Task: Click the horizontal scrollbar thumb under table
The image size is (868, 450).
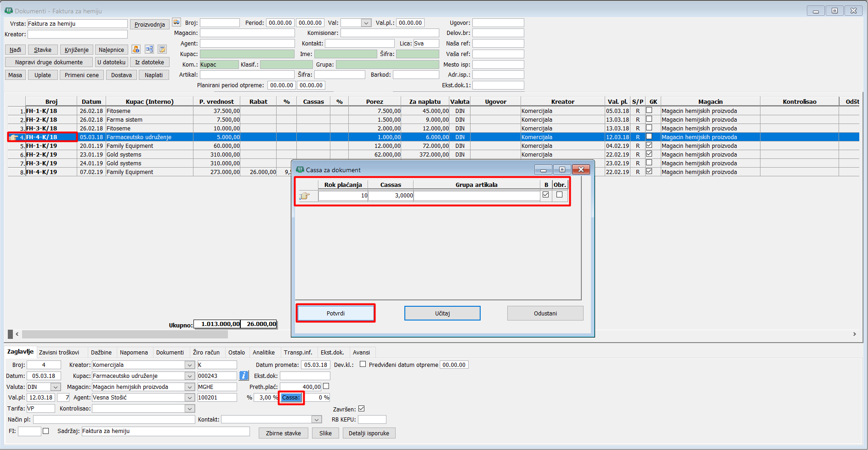Action: point(125,334)
